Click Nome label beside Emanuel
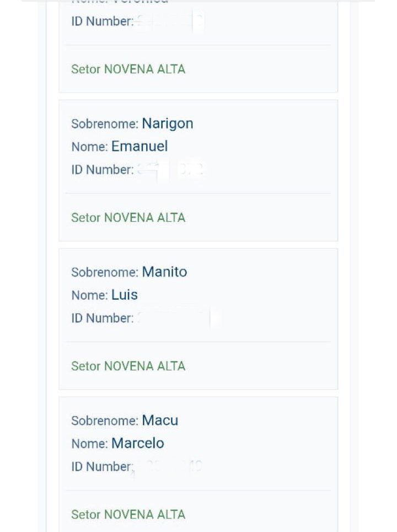The height and width of the screenshot is (532, 397). (89, 147)
